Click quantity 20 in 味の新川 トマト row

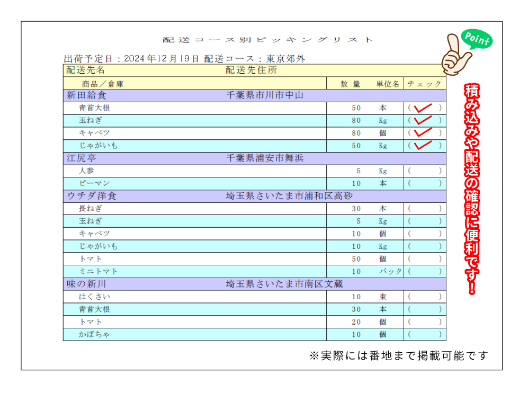click(356, 322)
